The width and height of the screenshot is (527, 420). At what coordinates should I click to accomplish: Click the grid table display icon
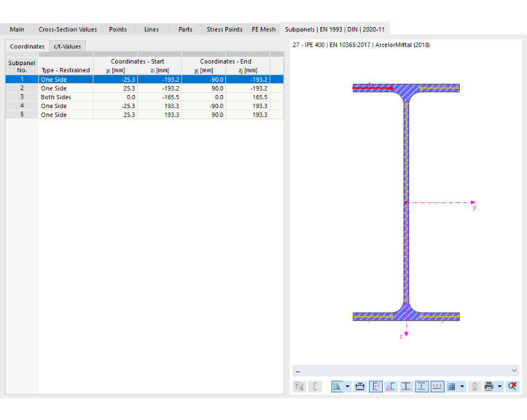coord(451,387)
